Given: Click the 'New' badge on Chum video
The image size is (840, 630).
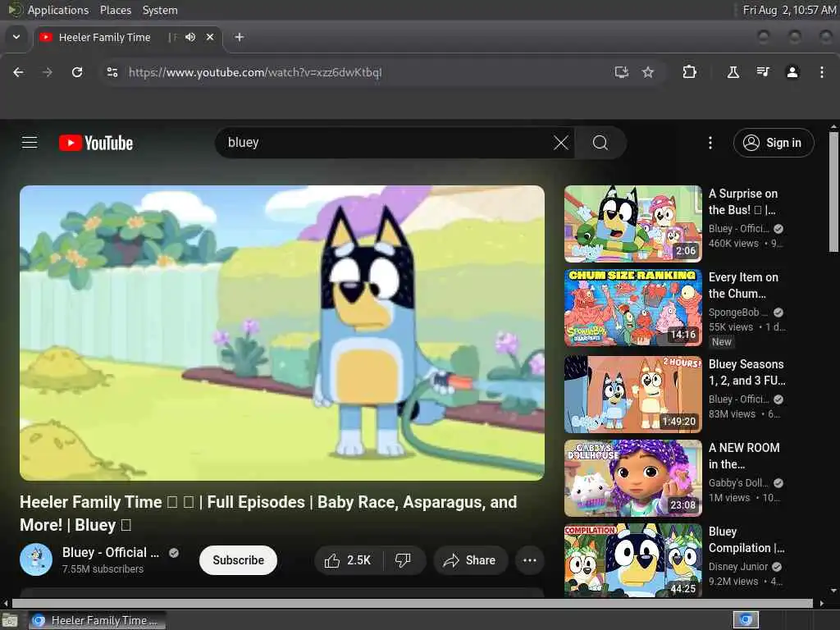Looking at the screenshot, I should point(722,342).
